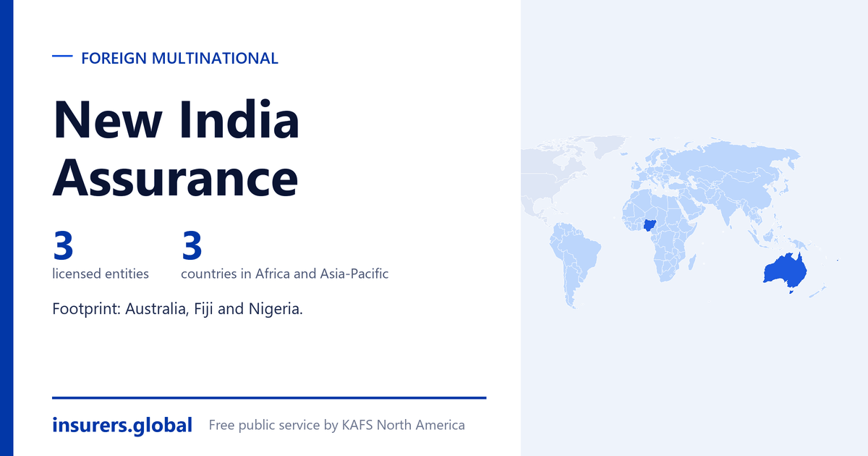Click the blue horizontal divider above the footer
The image size is (868, 456).
click(269, 397)
